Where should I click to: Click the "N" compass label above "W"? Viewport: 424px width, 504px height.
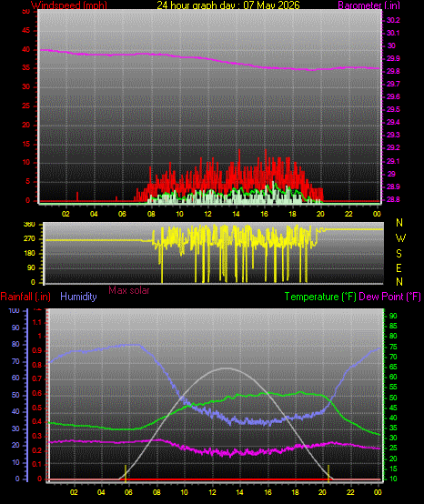click(399, 222)
